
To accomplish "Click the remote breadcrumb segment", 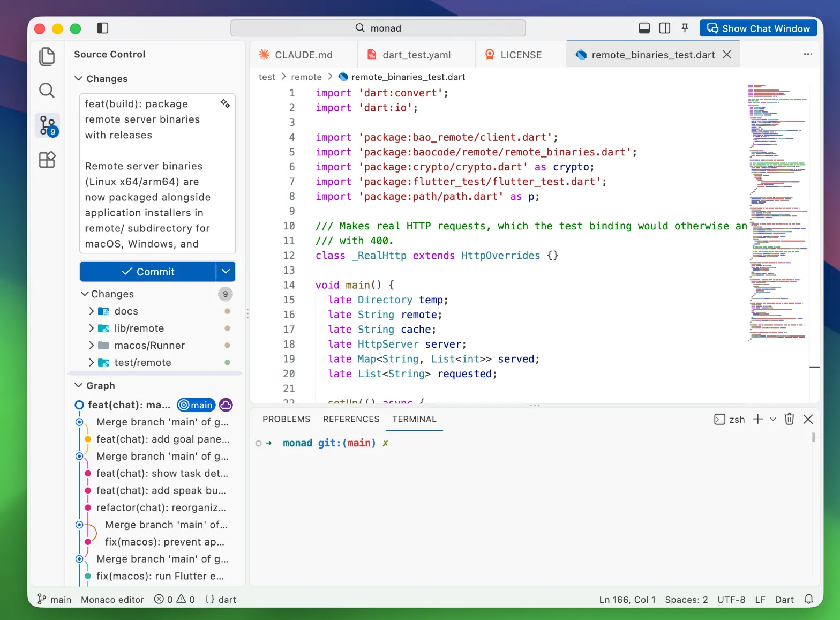I will click(x=306, y=77).
